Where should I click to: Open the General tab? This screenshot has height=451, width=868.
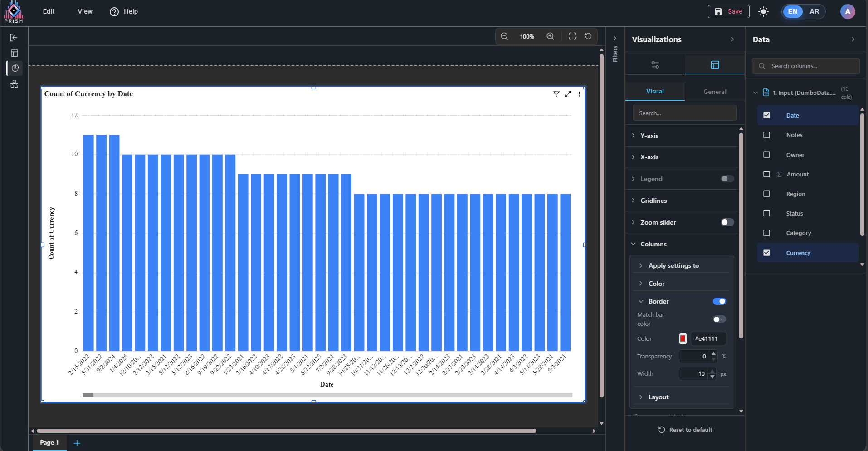pos(715,92)
